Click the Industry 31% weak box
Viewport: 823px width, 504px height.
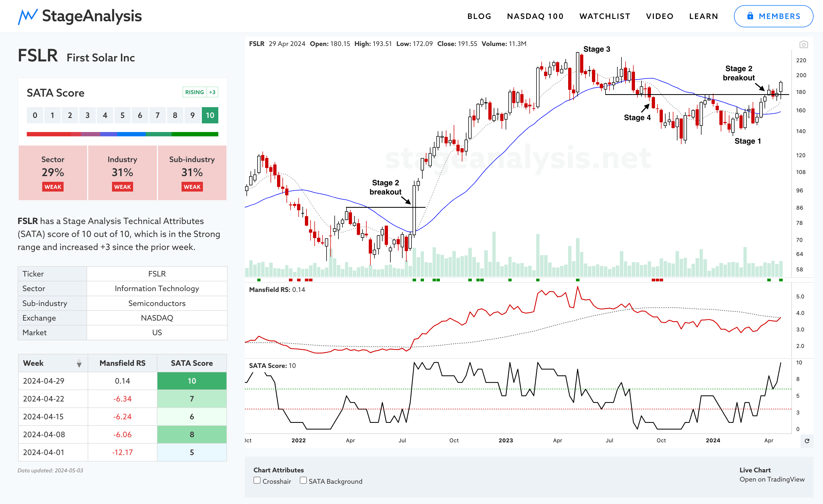coord(122,173)
